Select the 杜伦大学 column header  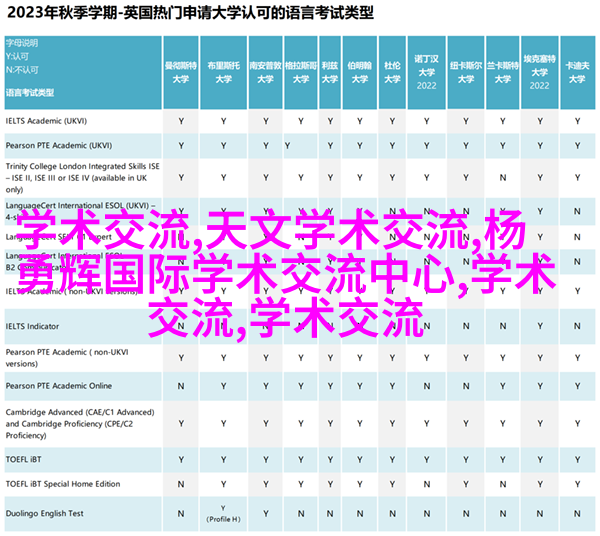click(x=392, y=72)
